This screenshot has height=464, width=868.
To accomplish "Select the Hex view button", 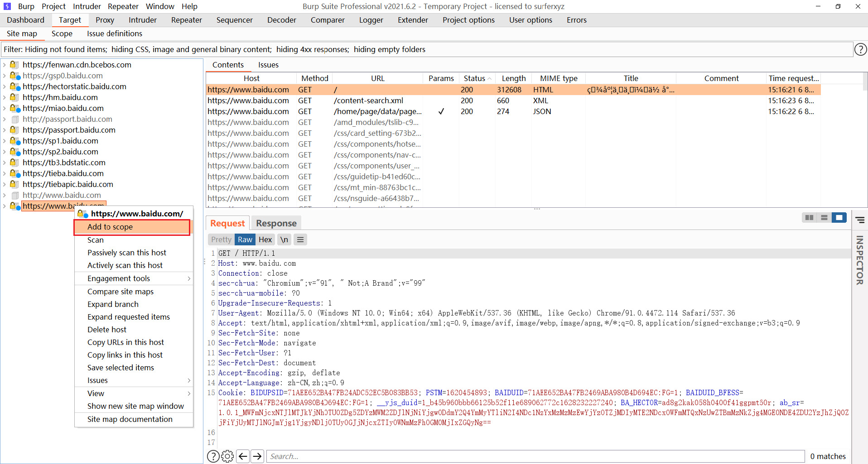I will [265, 239].
